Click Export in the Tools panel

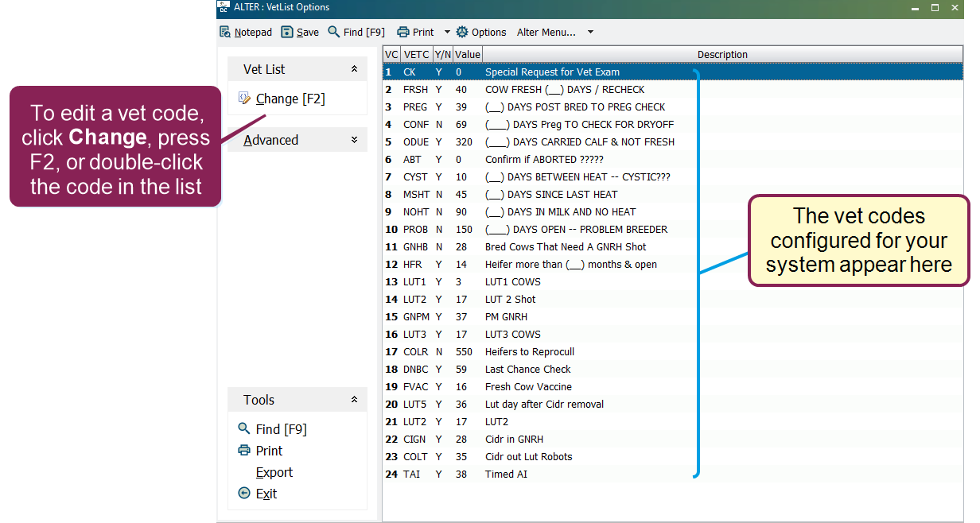click(274, 472)
